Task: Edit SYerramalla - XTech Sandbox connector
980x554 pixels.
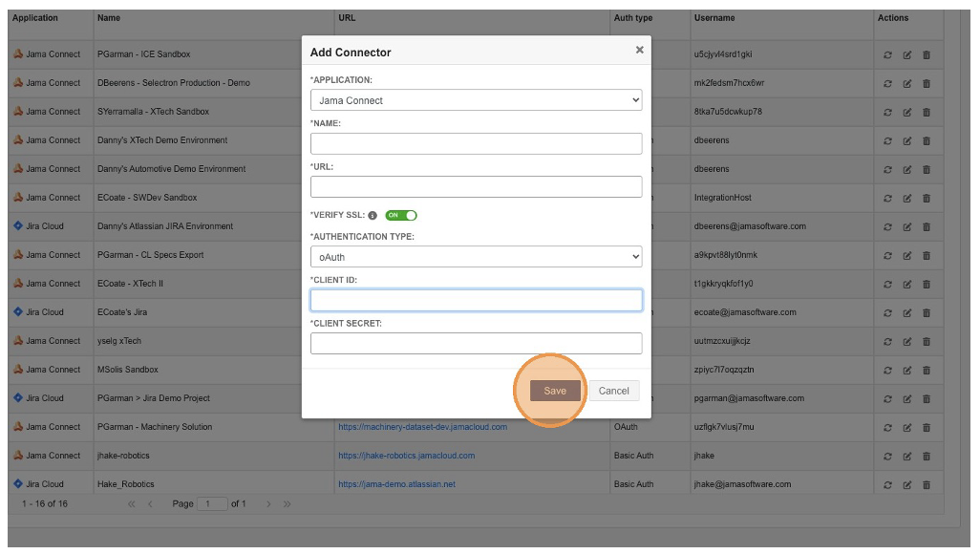Action: coord(906,113)
